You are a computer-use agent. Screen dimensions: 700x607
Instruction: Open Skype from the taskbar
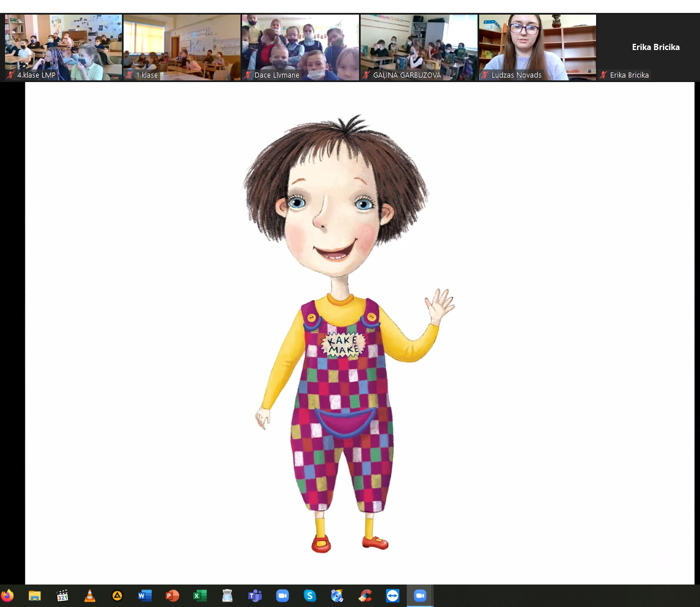(310, 596)
